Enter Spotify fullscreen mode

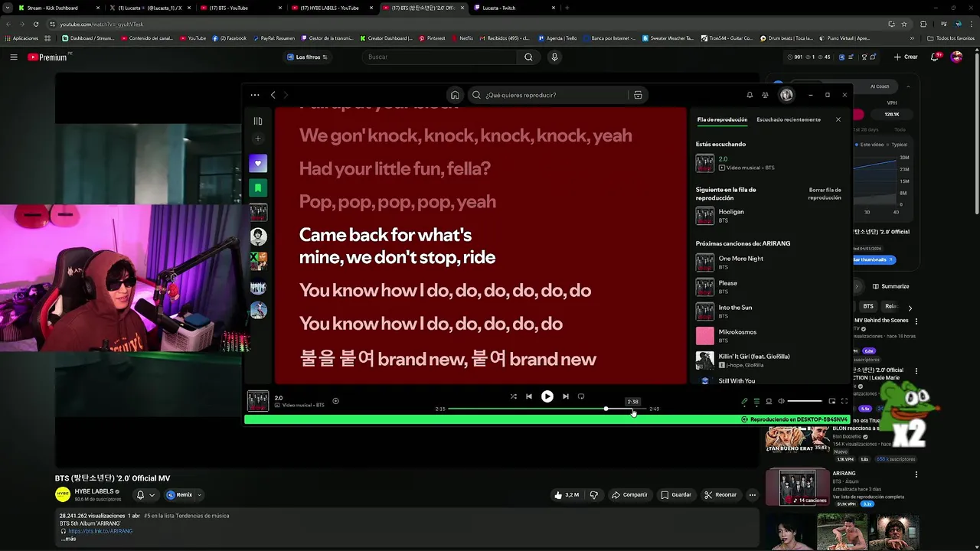[x=844, y=401]
